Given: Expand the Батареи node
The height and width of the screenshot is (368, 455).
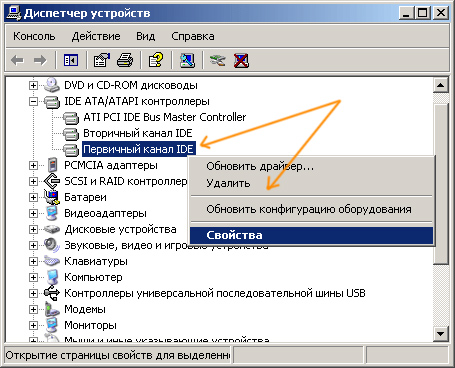Looking at the screenshot, I should pyautogui.click(x=33, y=197).
